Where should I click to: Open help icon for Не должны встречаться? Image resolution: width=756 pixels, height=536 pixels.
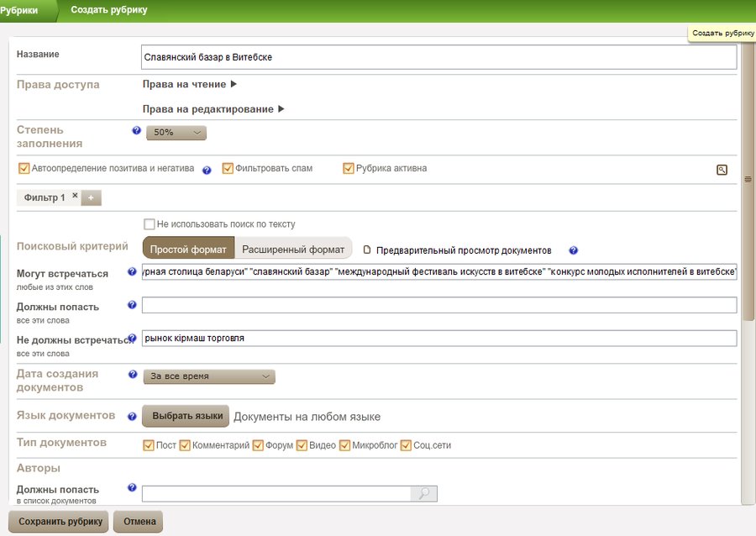click(133, 338)
